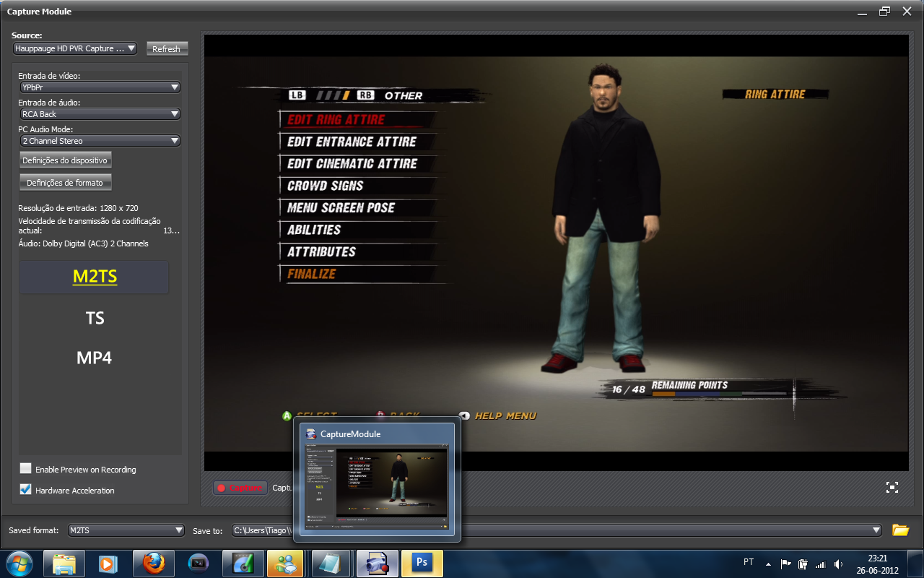The image size is (924, 578).
Task: Open Windows Explorer from the taskbar
Action: pos(63,564)
